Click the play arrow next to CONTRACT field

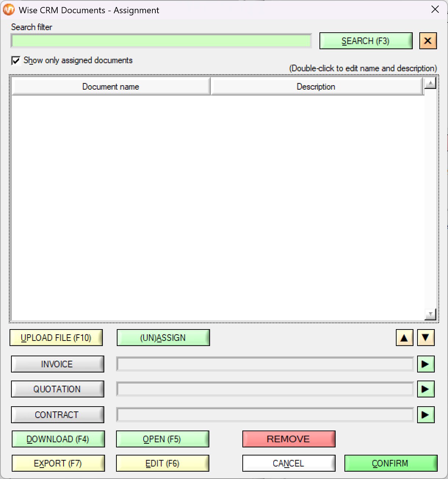[426, 415]
